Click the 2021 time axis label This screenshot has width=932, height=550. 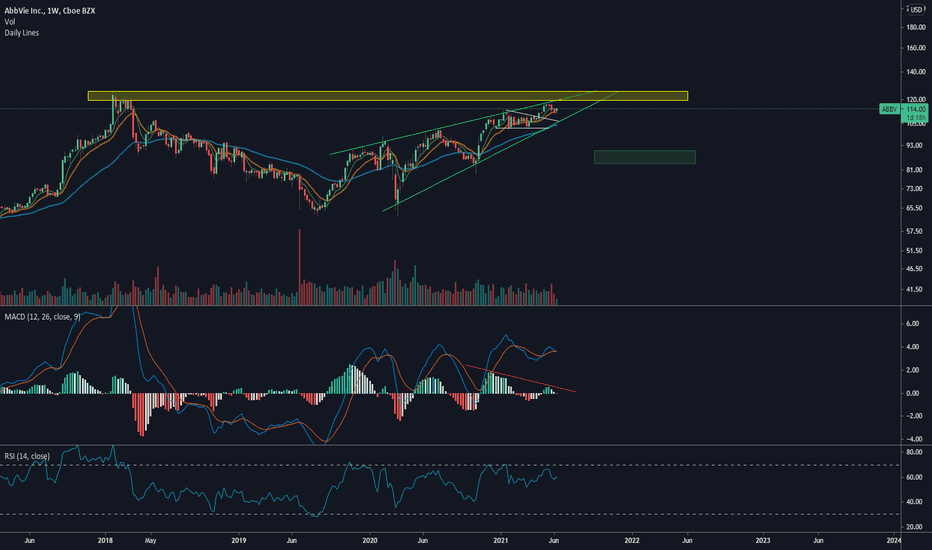click(501, 541)
